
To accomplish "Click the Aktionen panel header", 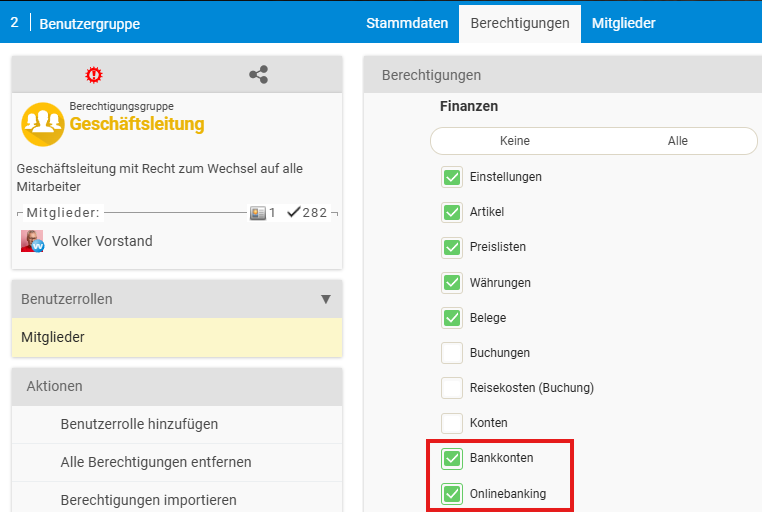I will (x=177, y=387).
